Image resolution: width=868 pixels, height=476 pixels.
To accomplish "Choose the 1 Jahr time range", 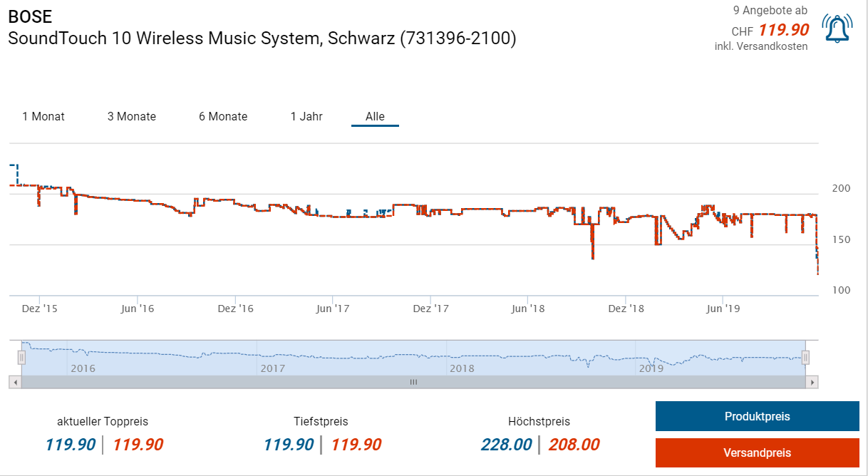I will [x=306, y=117].
